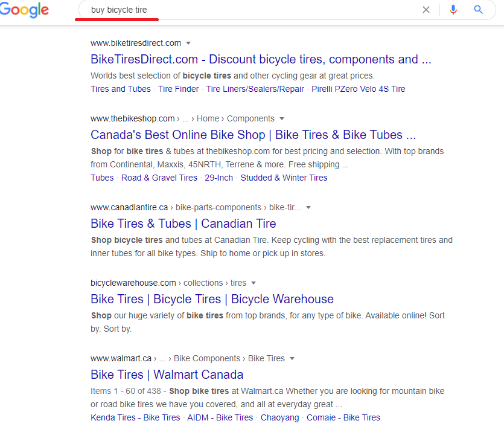The image size is (504, 441).
Task: Open Canada's Best Online Bike Shop result
Action: (x=253, y=135)
